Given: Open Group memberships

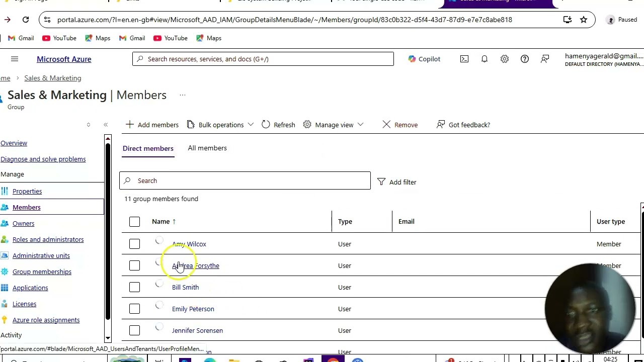Looking at the screenshot, I should [x=42, y=272].
